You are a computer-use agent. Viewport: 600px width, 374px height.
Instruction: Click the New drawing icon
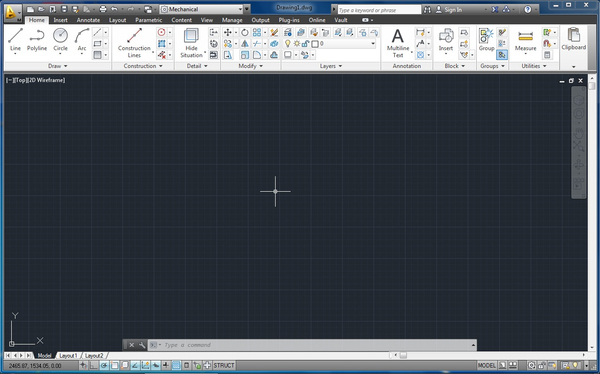click(x=30, y=9)
